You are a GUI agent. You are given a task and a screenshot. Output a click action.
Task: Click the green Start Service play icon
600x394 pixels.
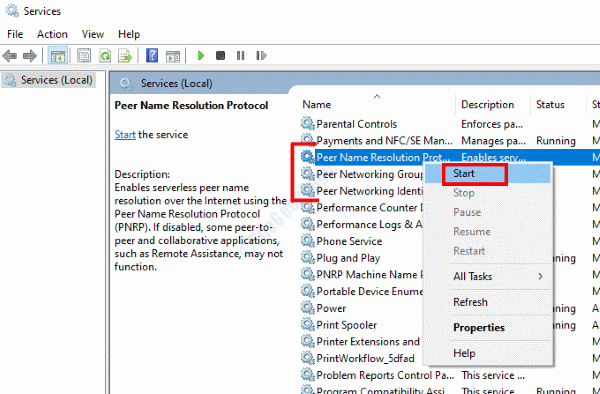[201, 56]
